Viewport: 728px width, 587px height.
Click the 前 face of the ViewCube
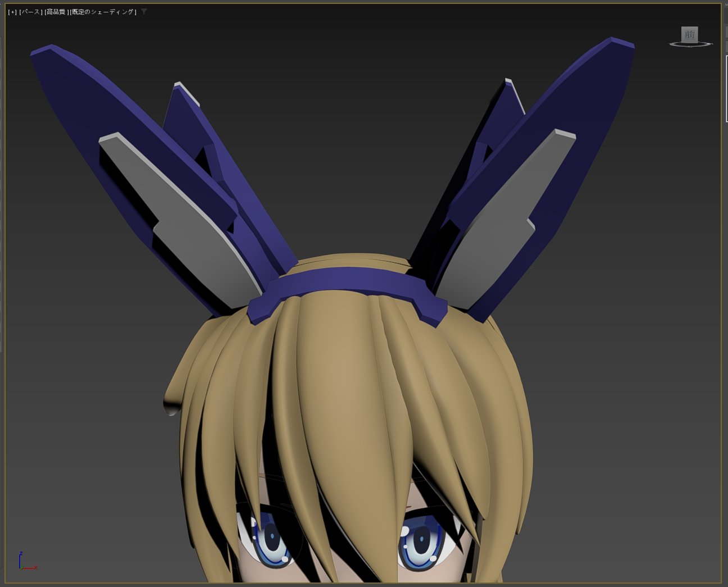pos(689,34)
